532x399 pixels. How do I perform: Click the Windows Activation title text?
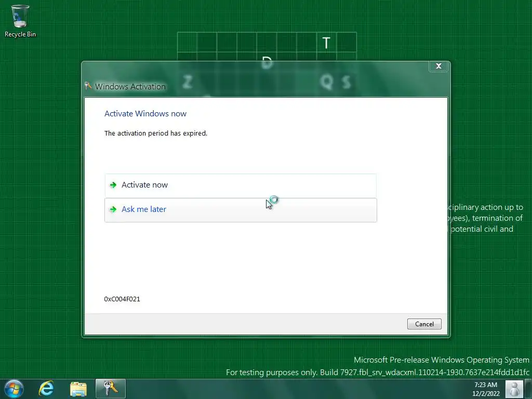click(130, 87)
